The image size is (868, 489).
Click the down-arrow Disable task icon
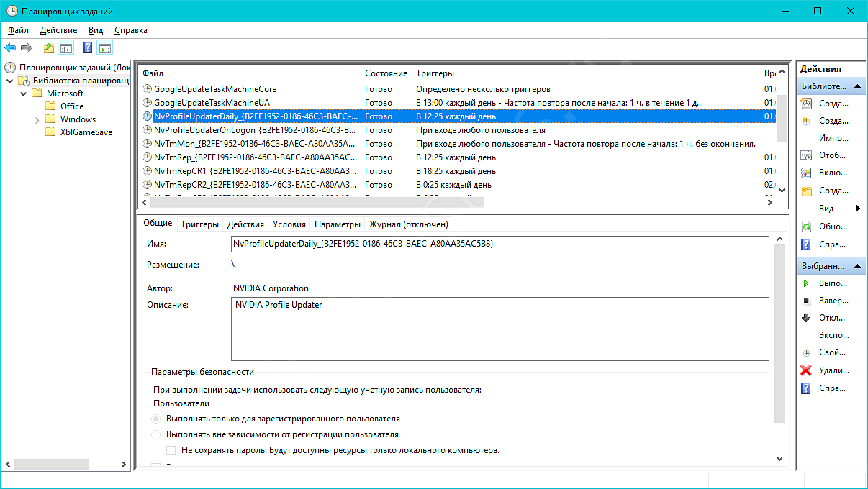tap(806, 318)
